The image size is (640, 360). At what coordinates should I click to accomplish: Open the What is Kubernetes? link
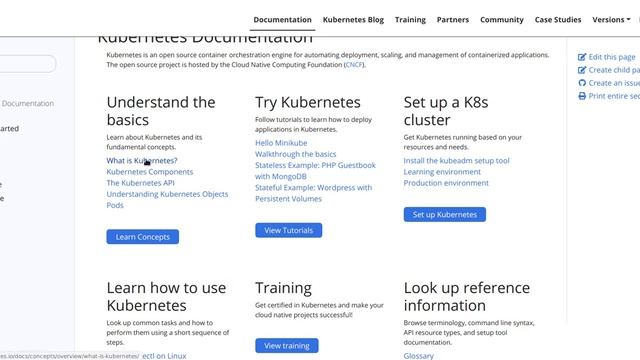tap(142, 160)
